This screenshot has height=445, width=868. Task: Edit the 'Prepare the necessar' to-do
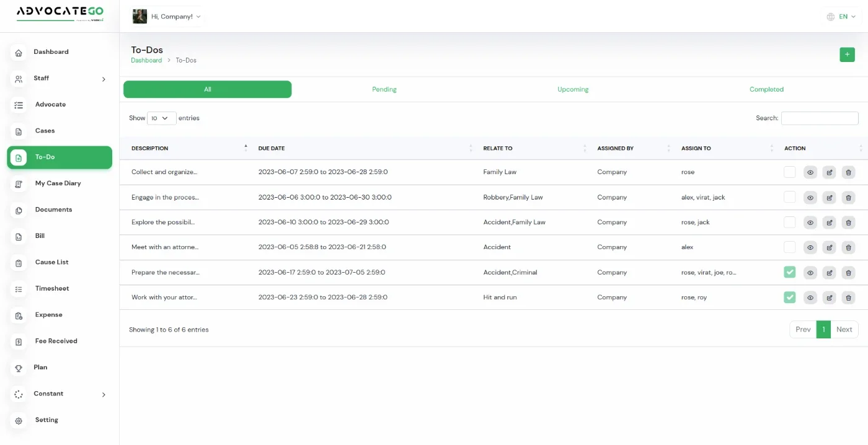(x=829, y=273)
